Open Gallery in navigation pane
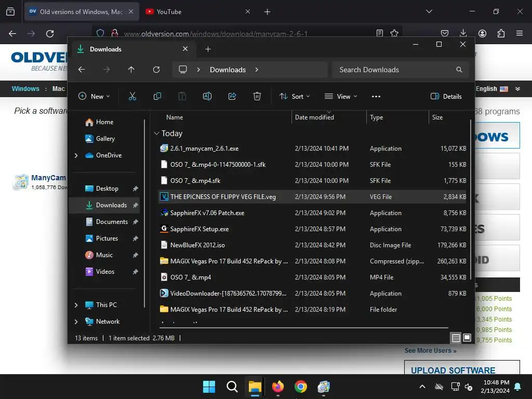532x399 pixels. [105, 139]
